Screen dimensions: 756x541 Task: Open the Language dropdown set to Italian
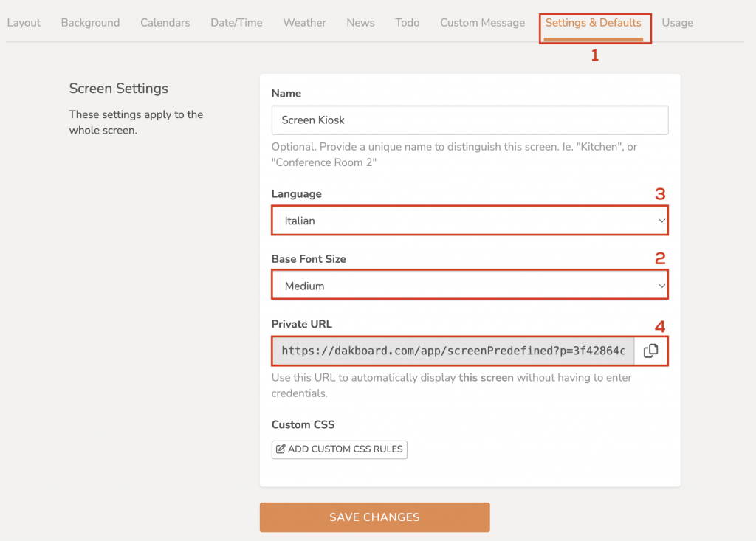470,221
